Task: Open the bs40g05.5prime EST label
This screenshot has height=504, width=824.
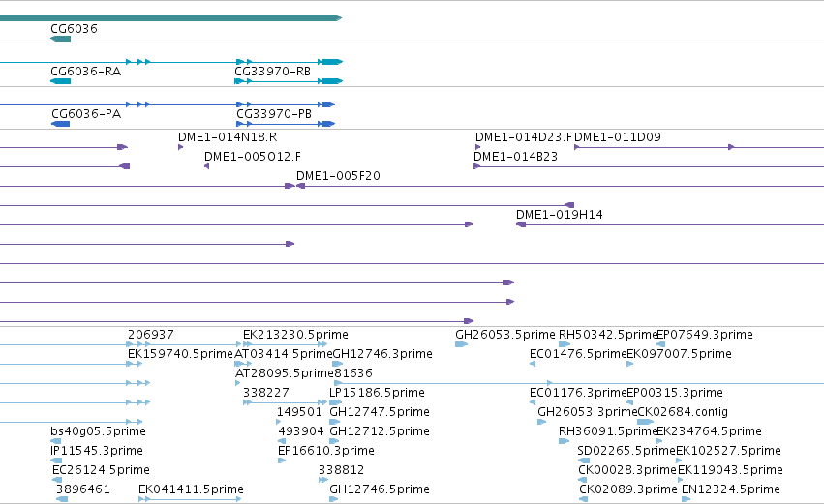Action: (x=98, y=431)
